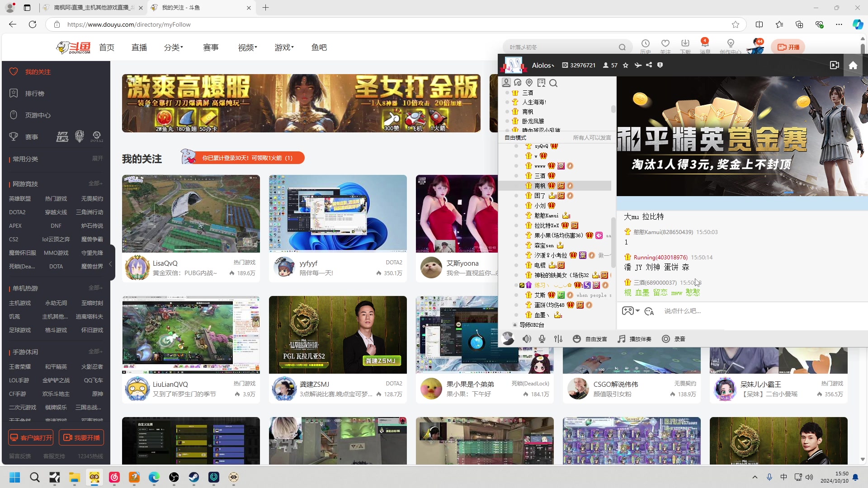Open taskbar search magnifier
The height and width of the screenshot is (488, 868).
[x=35, y=477]
